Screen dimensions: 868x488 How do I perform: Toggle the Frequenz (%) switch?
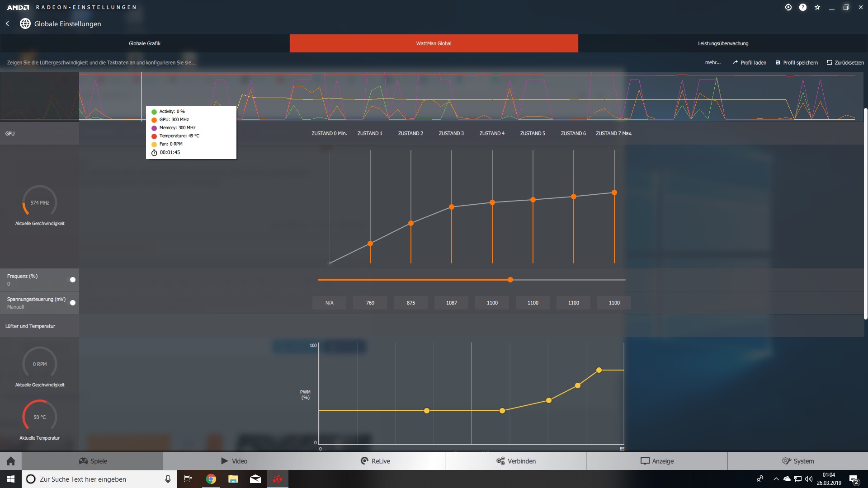(72, 280)
